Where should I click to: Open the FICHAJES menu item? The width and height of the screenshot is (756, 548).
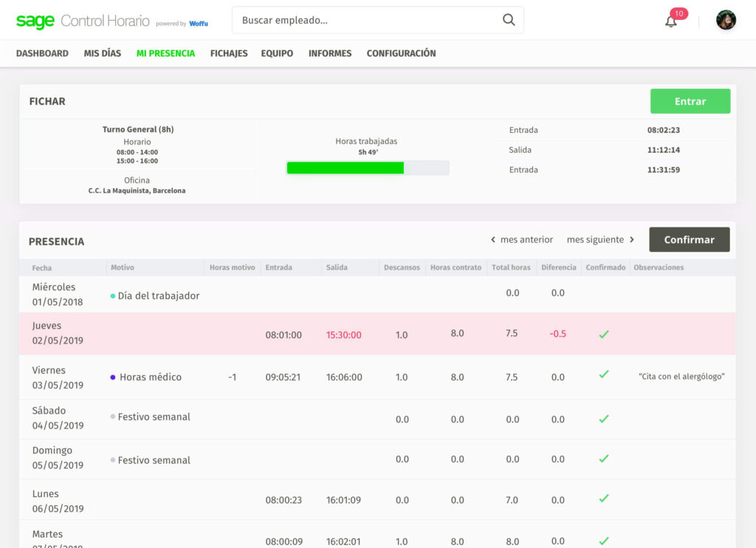coord(229,53)
